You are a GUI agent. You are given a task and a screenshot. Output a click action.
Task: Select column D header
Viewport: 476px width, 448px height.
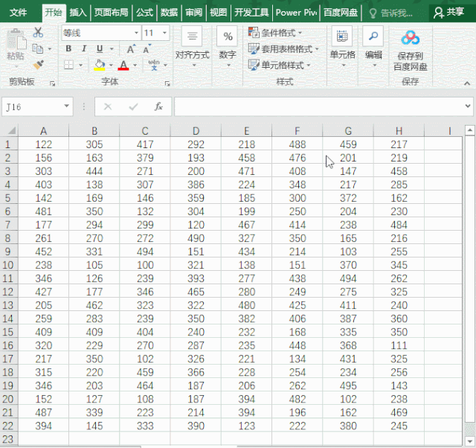196,131
